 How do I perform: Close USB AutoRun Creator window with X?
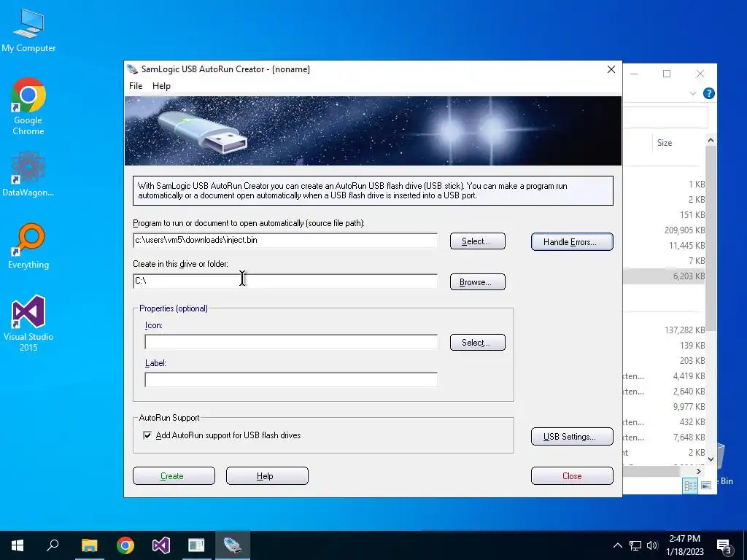point(611,69)
